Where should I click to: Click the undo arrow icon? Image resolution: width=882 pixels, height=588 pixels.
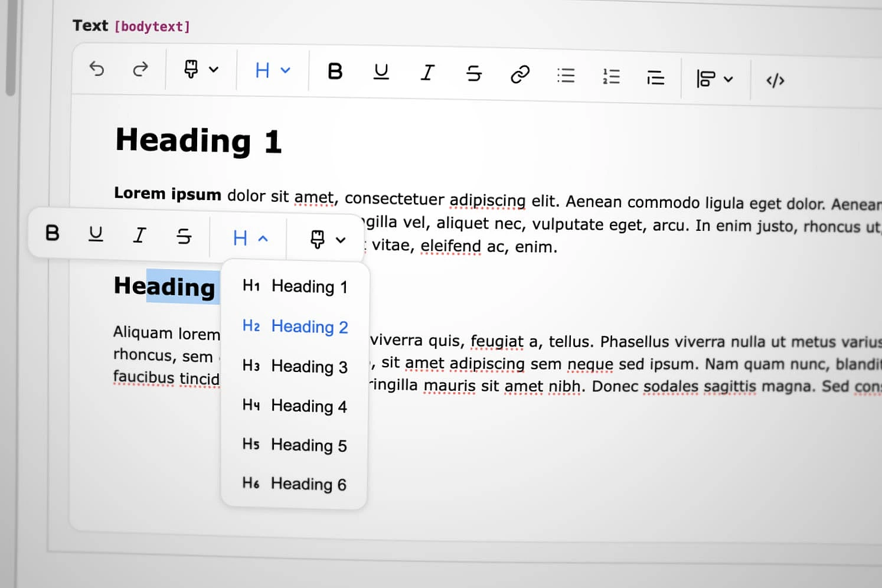coord(97,69)
